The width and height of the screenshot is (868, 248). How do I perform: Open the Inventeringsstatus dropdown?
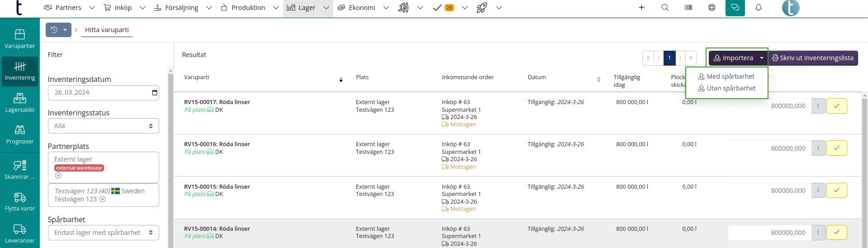click(103, 126)
